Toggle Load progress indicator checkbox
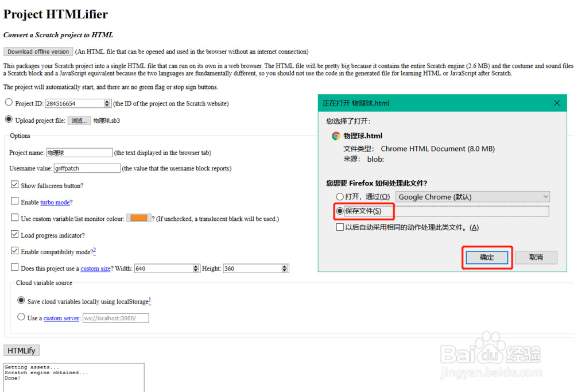Screen dimensions: 574x392 pos(15,234)
